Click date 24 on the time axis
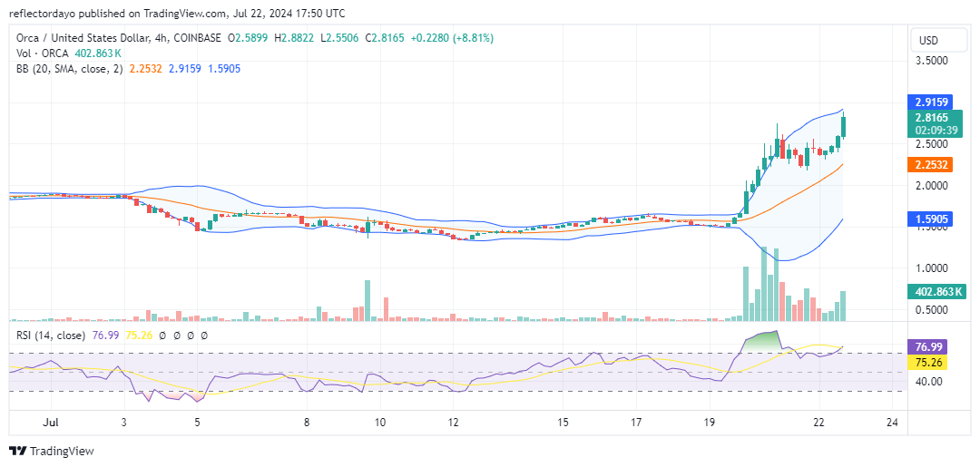This screenshot has height=467, width=980. (893, 422)
